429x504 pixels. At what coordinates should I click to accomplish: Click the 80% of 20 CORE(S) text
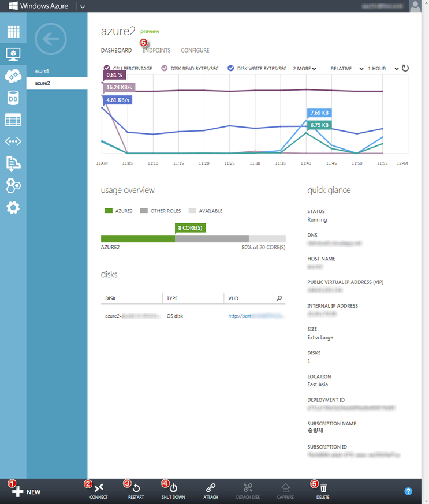[x=263, y=247]
